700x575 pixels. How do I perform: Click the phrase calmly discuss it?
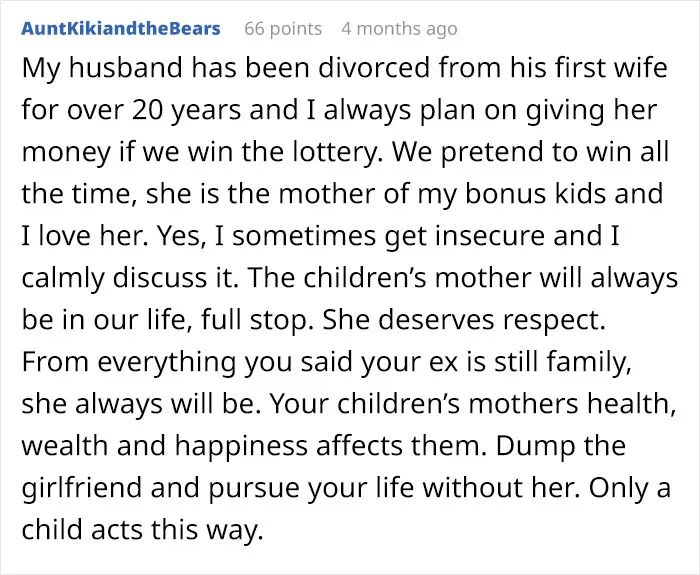[129, 278]
